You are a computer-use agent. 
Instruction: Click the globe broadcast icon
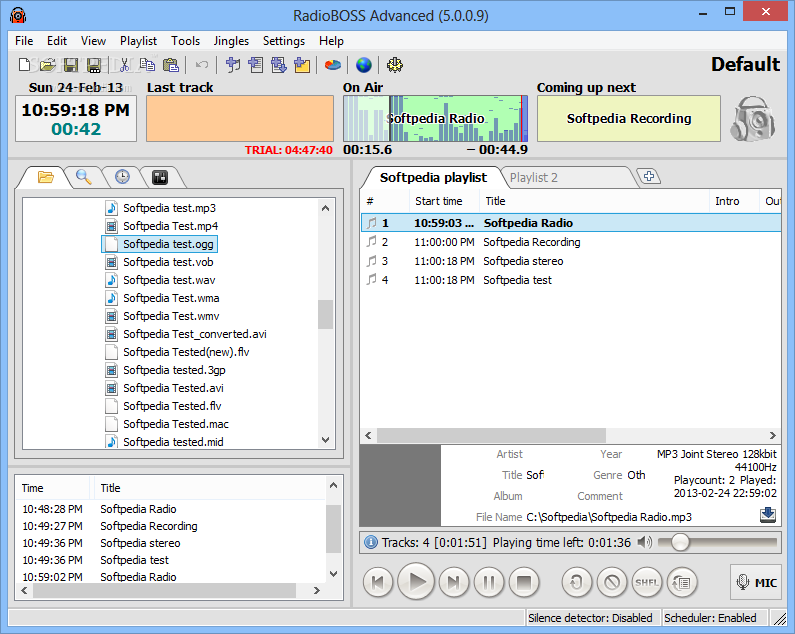point(364,65)
